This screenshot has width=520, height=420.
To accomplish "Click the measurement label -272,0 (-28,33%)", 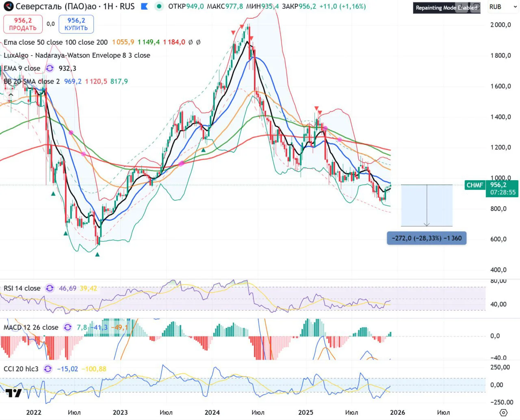I will (427, 238).
